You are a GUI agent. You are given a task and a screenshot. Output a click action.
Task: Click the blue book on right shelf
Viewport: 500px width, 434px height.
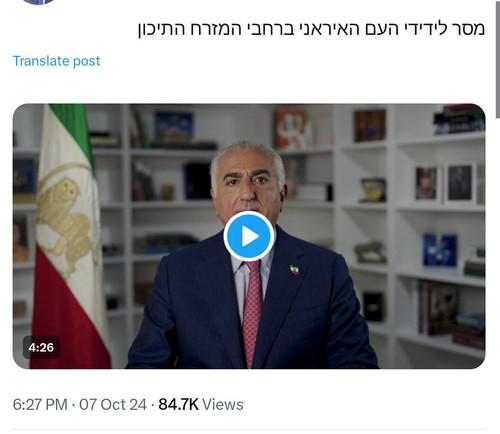[x=440, y=250]
